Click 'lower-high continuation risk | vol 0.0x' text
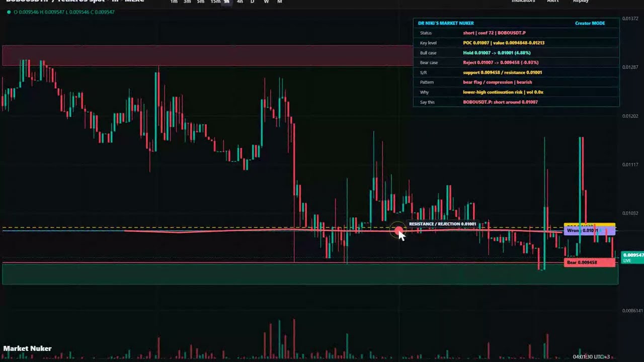 click(503, 92)
